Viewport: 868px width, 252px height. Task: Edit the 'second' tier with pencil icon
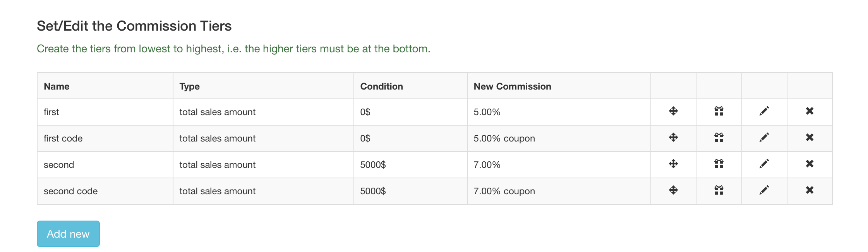pos(764,164)
